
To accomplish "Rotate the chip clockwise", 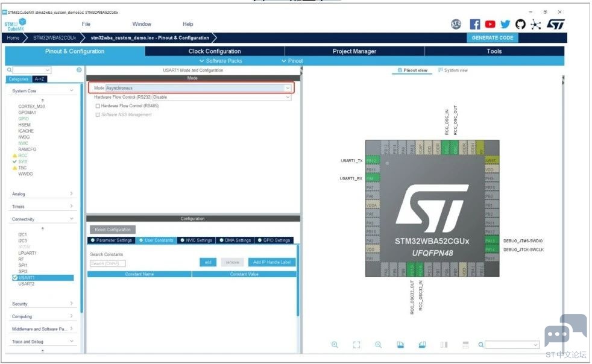I will pyautogui.click(x=400, y=345).
